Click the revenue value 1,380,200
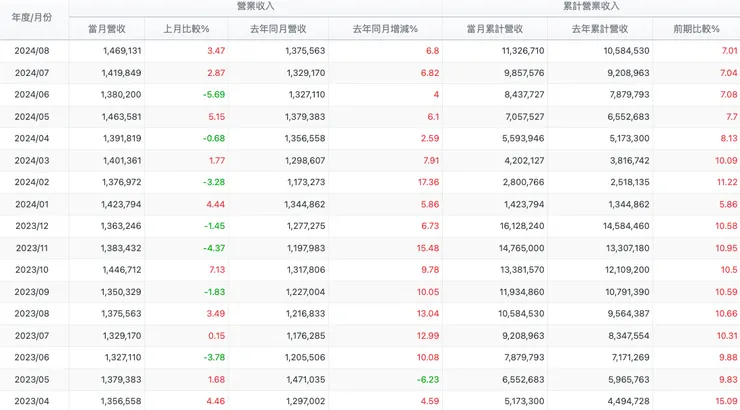 pyautogui.click(x=121, y=94)
